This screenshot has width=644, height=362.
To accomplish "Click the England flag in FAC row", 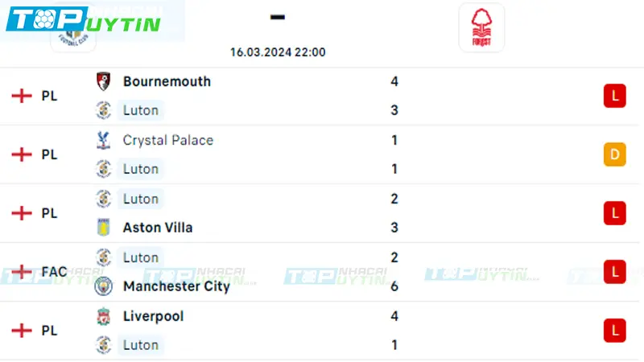I will pos(22,271).
